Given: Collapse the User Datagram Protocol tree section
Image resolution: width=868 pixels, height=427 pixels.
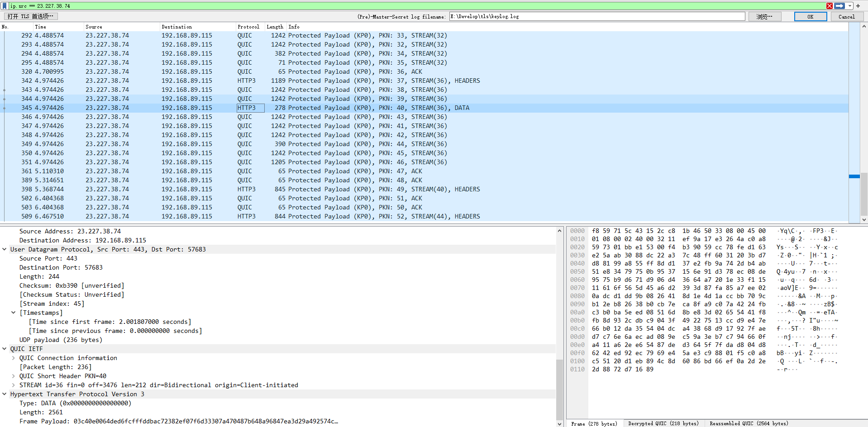Looking at the screenshot, I should [x=5, y=249].
